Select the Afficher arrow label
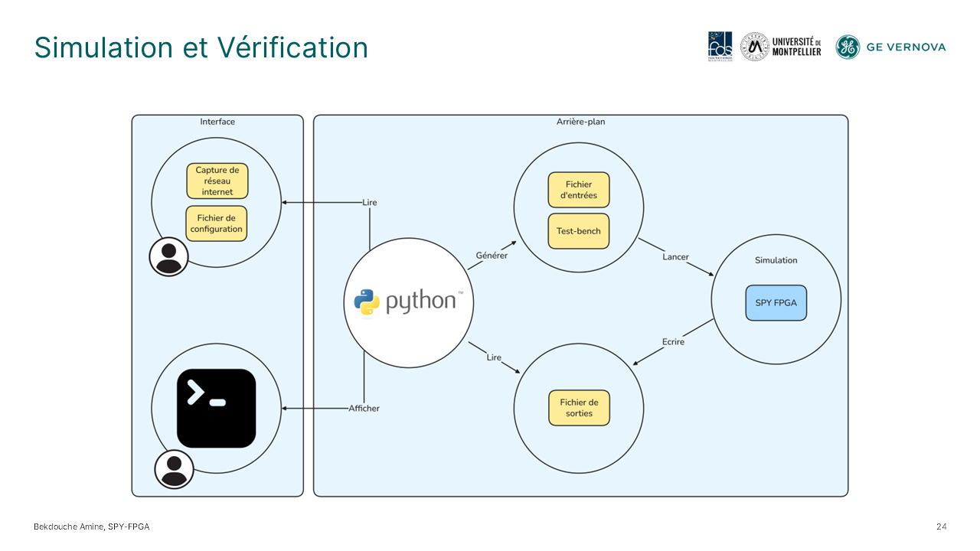Screen dimensions: 980x551 [364, 408]
